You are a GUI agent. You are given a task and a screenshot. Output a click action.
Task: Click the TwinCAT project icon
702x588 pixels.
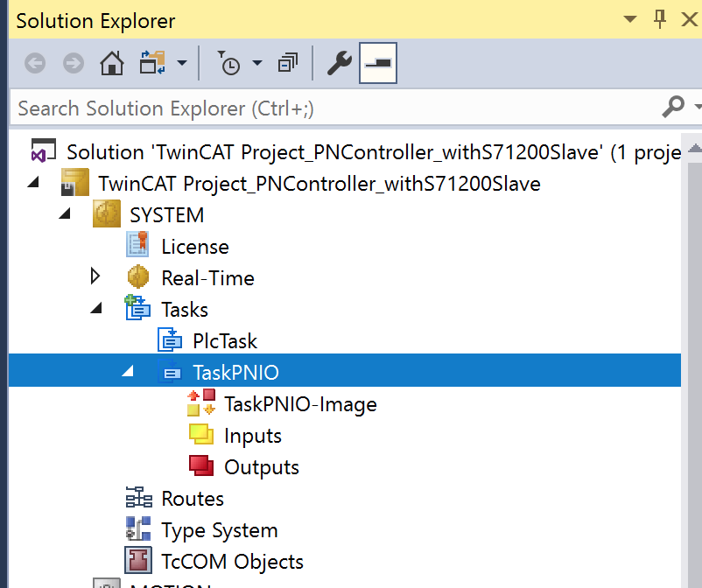click(74, 183)
